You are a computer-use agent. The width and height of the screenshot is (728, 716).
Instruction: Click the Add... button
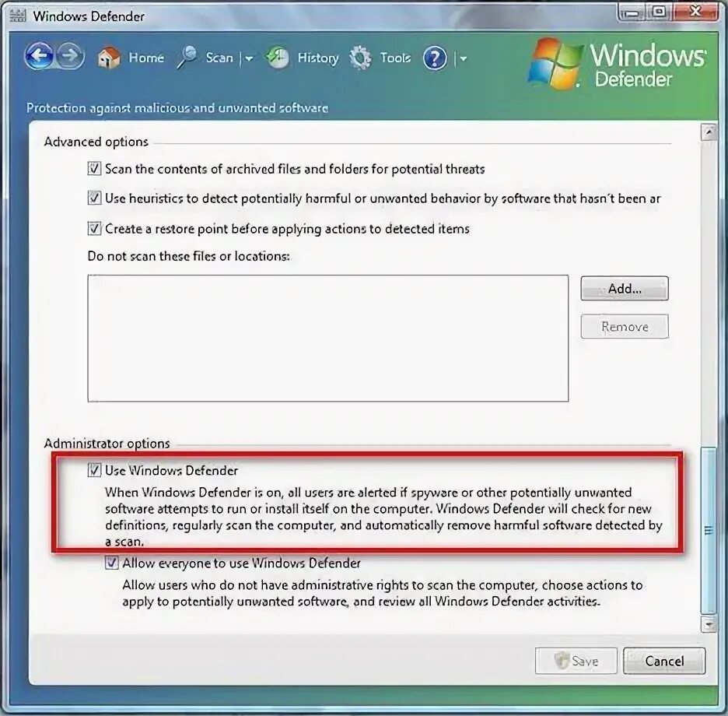(625, 289)
